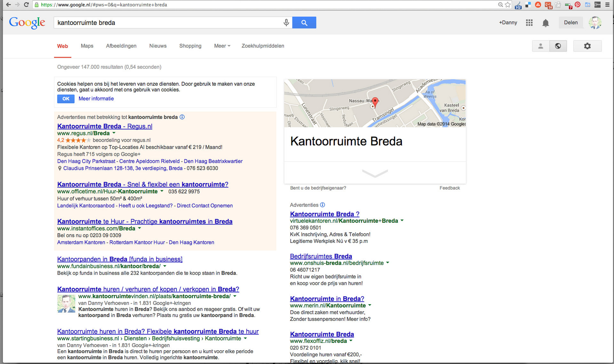Click the Delen share button
The image size is (614, 364).
tap(571, 22)
